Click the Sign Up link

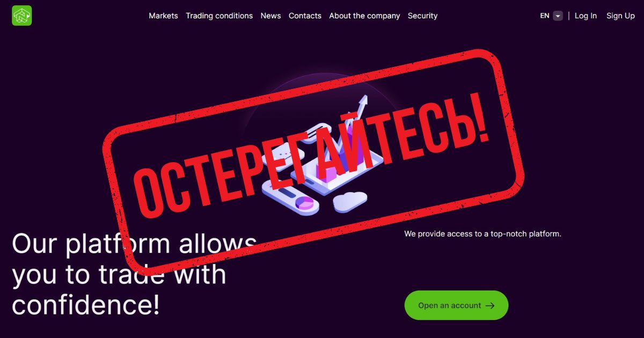coord(620,16)
